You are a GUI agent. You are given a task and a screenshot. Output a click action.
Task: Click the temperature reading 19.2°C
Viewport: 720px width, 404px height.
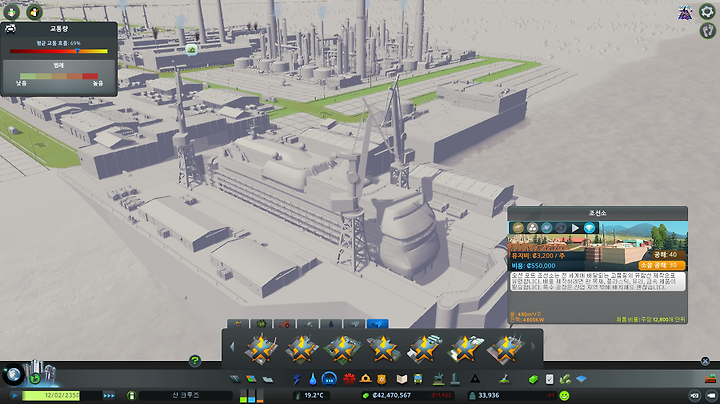point(314,395)
